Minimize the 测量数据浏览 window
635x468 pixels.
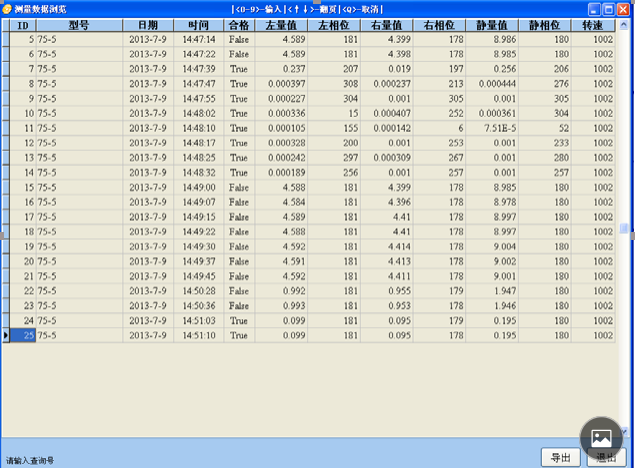[x=596, y=8]
